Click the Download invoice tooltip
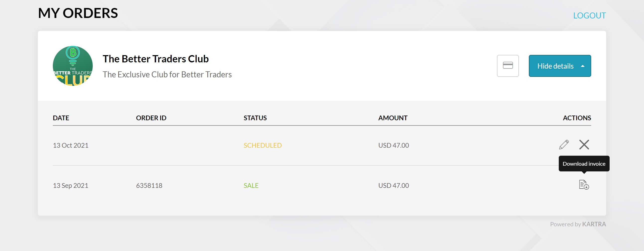Viewport: 644px width, 251px height. tap(583, 163)
